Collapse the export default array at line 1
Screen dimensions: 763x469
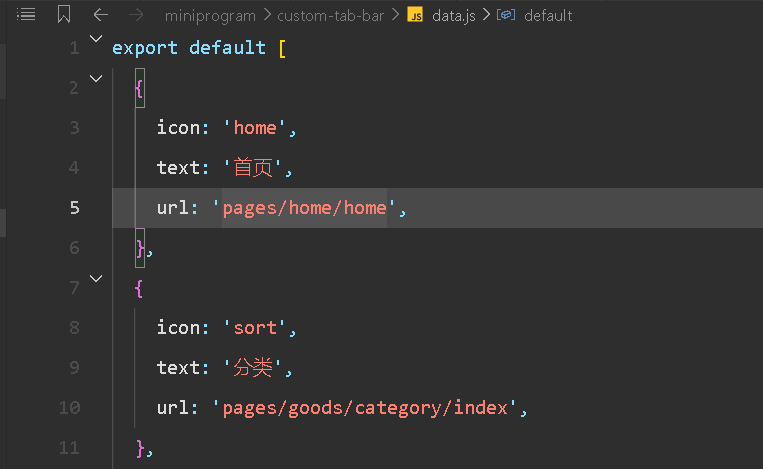pos(96,38)
